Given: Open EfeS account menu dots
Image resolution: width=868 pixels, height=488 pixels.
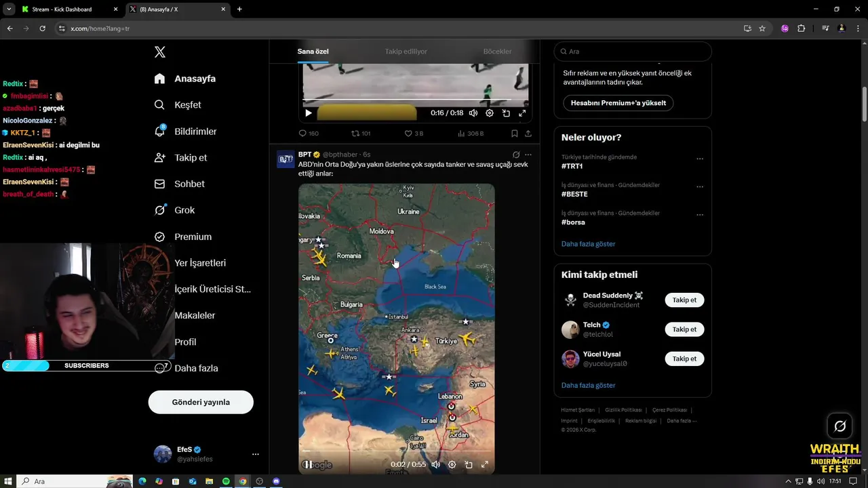Looking at the screenshot, I should coord(256,454).
